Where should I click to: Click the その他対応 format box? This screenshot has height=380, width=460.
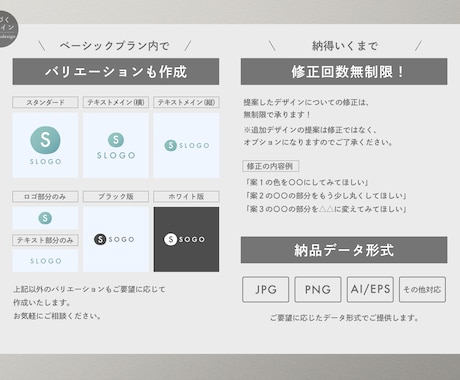point(422,289)
